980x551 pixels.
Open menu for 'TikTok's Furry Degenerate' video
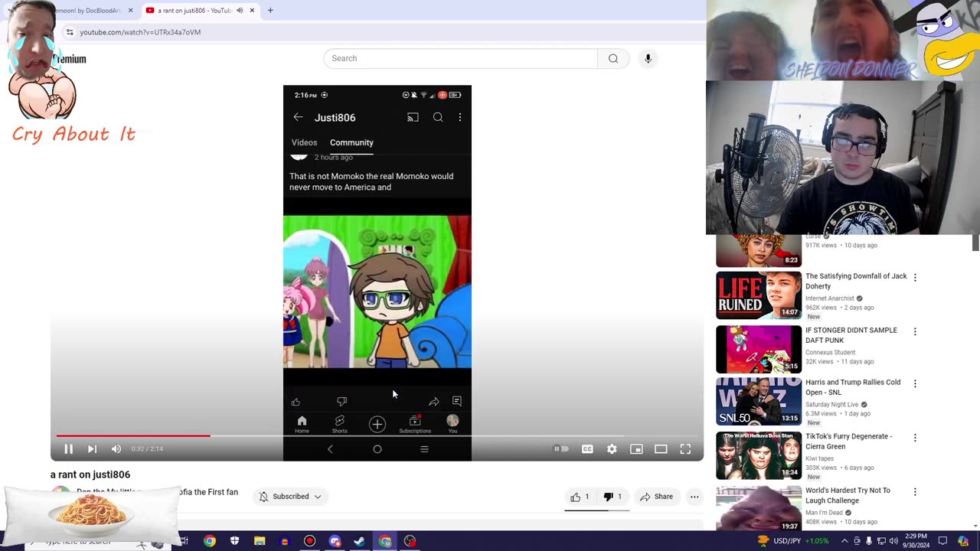pos(915,438)
